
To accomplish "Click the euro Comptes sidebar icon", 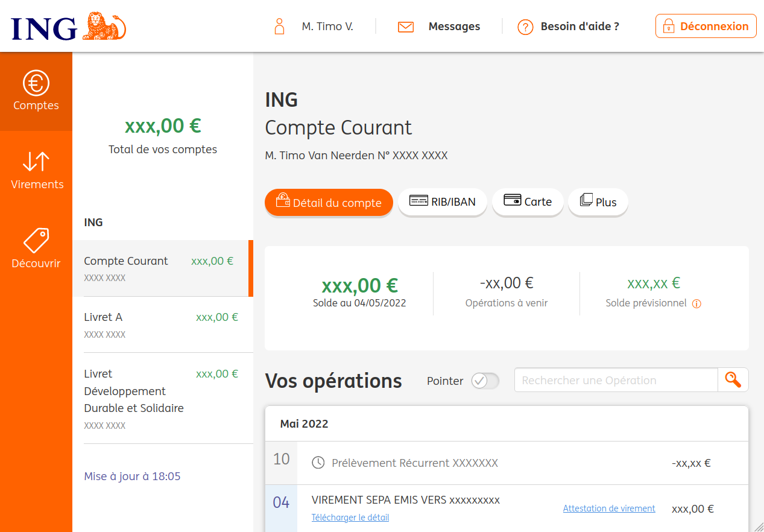I will coord(36,83).
